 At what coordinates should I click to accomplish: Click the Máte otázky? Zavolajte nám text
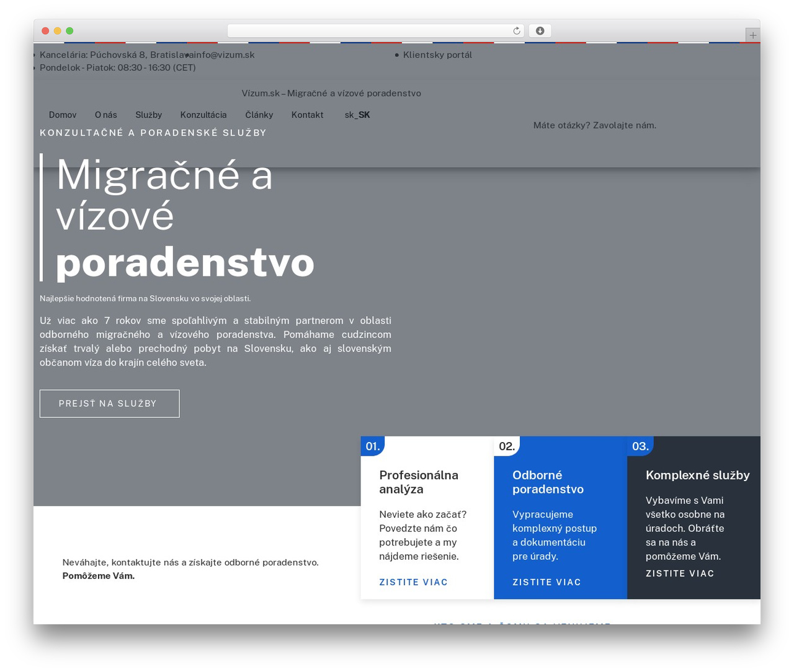tap(595, 125)
